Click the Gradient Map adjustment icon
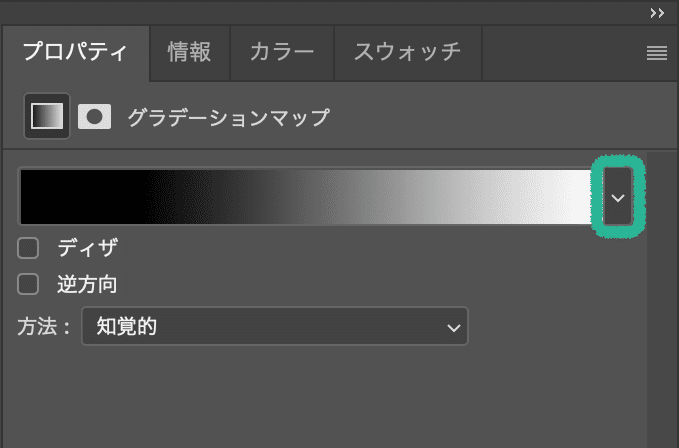 click(x=47, y=116)
